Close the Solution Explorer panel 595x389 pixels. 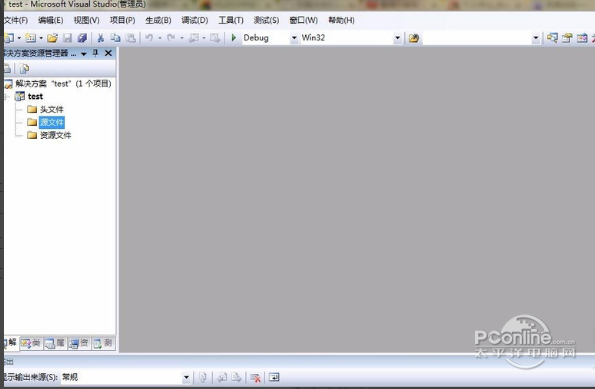pyautogui.click(x=109, y=53)
